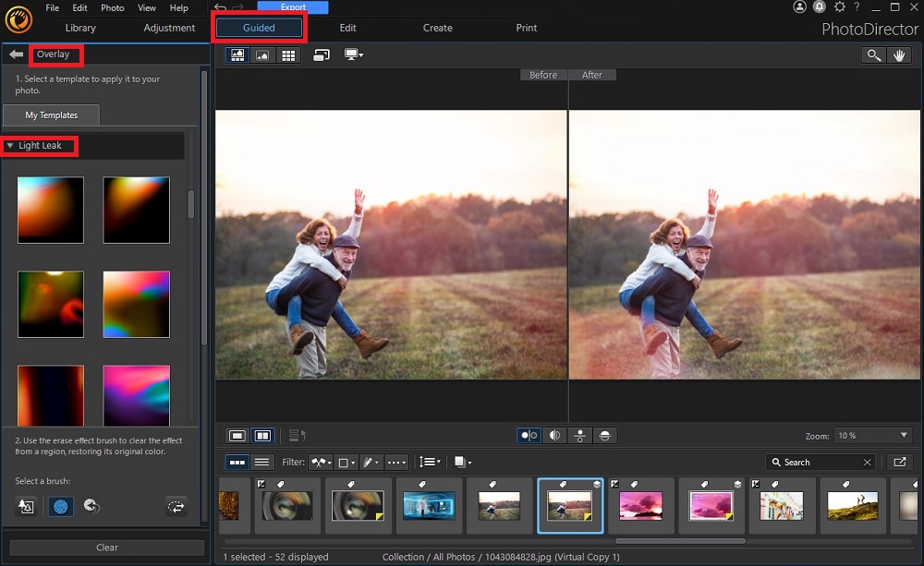Switch to grid view mode

pyautogui.click(x=288, y=54)
